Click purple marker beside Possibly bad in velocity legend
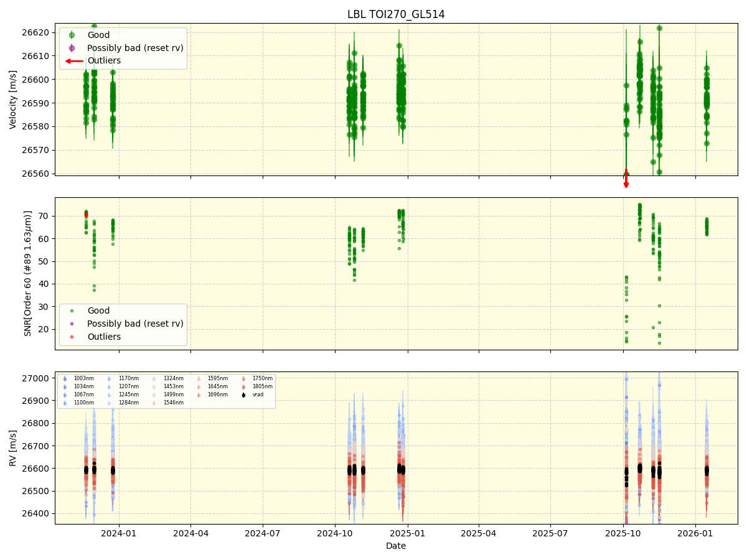 [x=72, y=48]
